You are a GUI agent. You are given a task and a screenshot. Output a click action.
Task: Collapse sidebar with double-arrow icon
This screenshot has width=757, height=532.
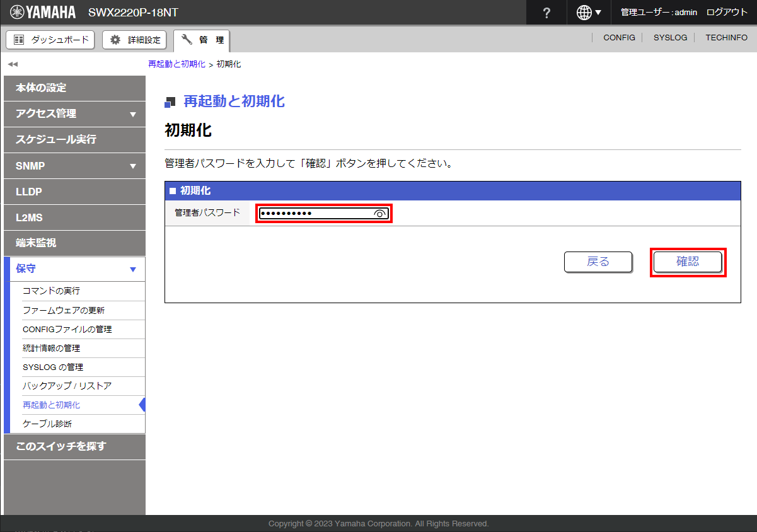(13, 64)
